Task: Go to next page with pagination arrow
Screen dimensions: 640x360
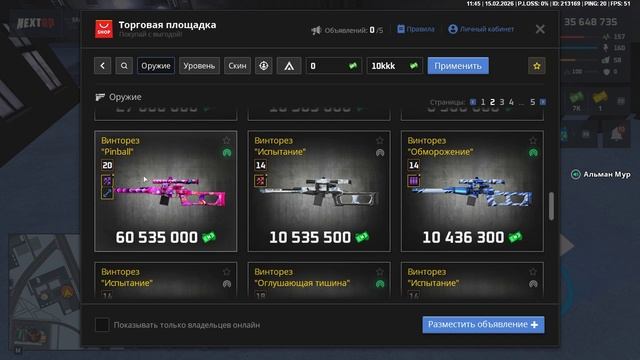Action: pos(542,102)
